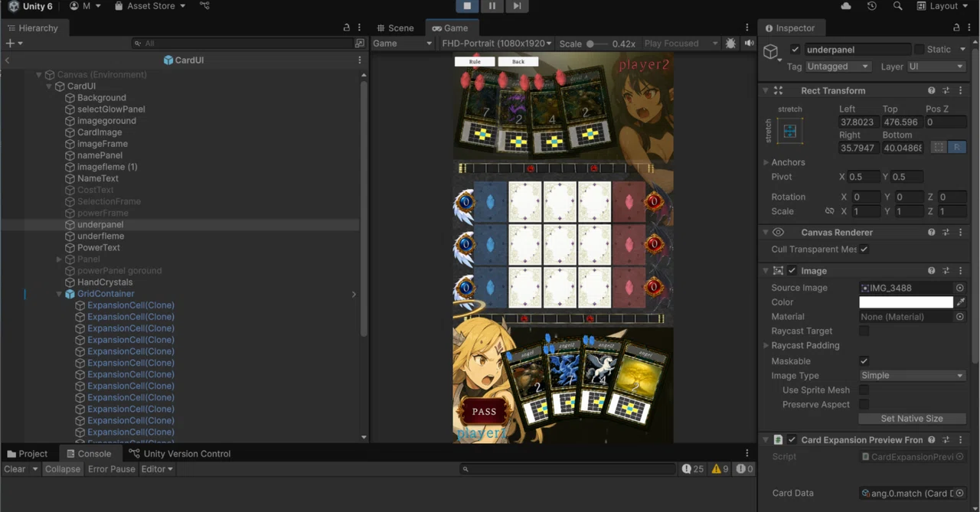Click the Set Native Size button
The height and width of the screenshot is (512, 980).
coord(912,419)
